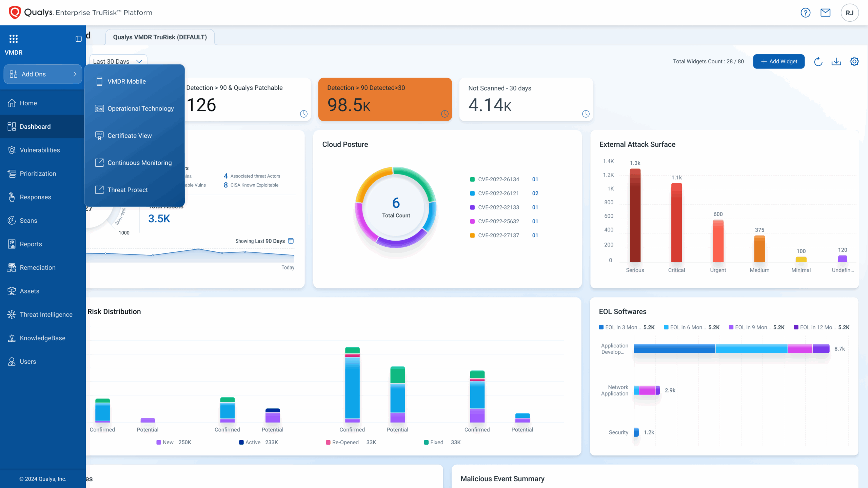The height and width of the screenshot is (488, 868).
Task: Click the Add Widget button
Action: 779,61
